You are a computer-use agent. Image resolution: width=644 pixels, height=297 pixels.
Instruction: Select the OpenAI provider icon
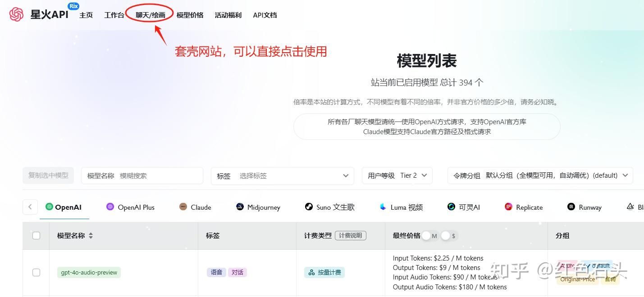[50, 207]
